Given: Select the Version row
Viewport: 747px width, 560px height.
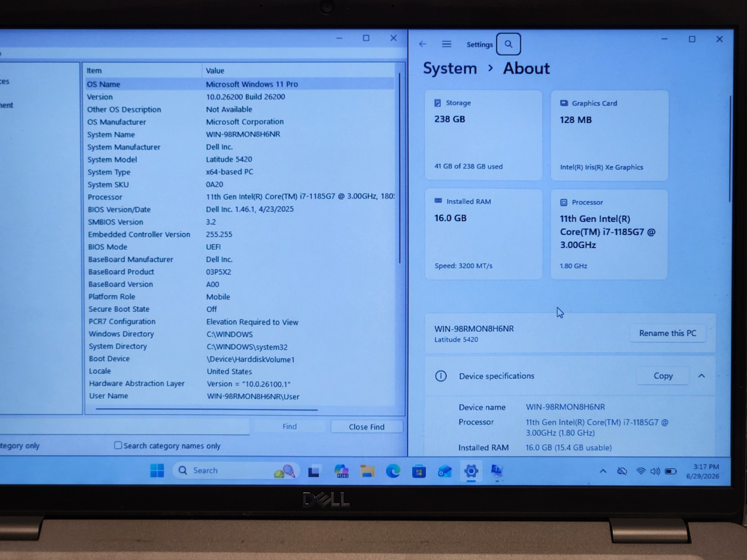Looking at the screenshot, I should pyautogui.click(x=240, y=97).
